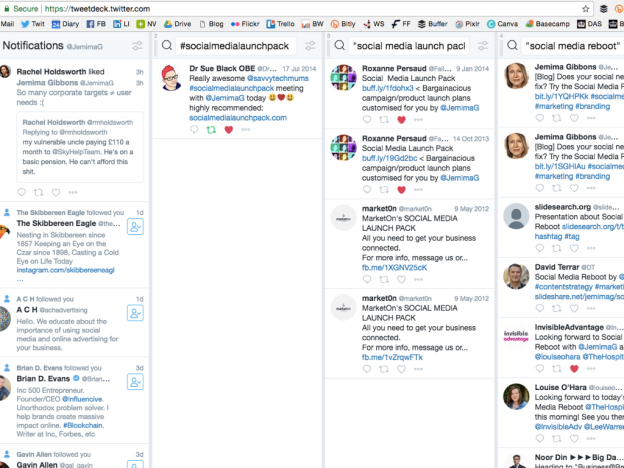Open buff.ly/19Gd2bc link
Image resolution: width=624 pixels, height=468 pixels.
click(390, 158)
